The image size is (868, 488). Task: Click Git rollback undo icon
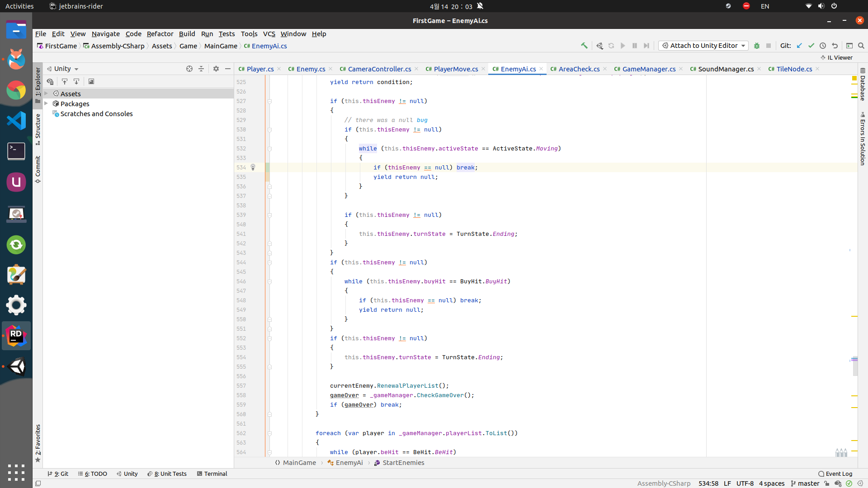pyautogui.click(x=835, y=46)
